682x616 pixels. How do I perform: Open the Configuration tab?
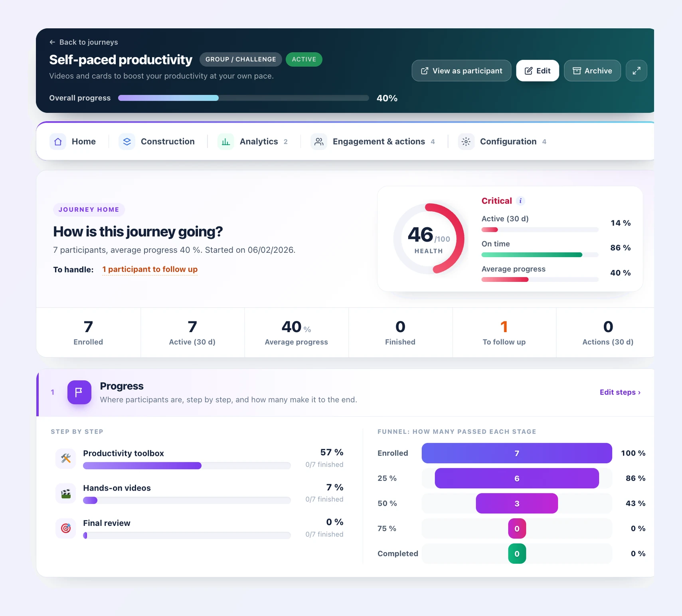tap(502, 142)
